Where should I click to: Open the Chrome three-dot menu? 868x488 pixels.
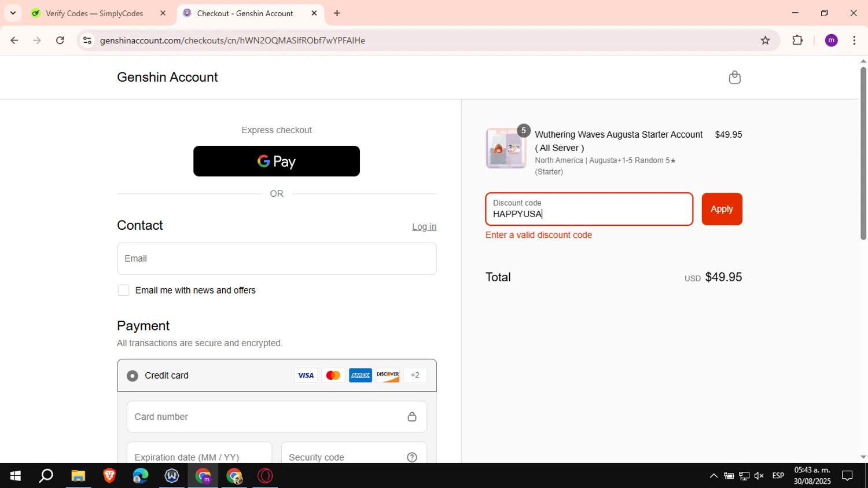(x=854, y=41)
